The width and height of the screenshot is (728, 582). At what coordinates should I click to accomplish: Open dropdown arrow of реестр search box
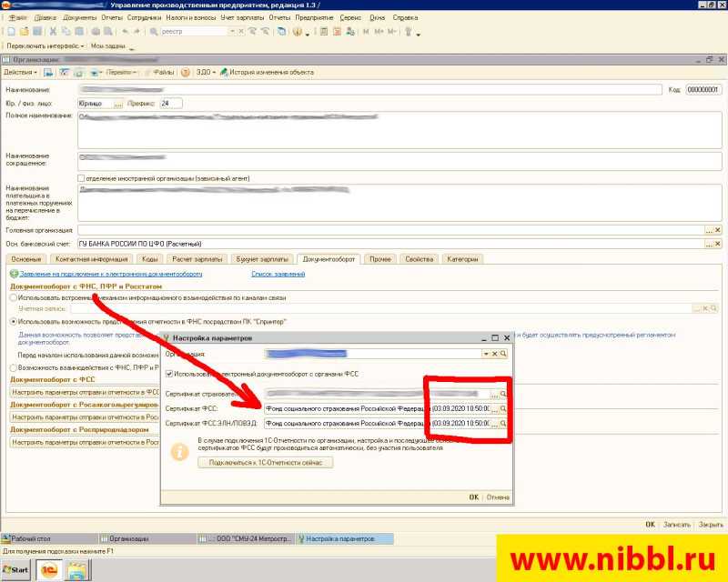[x=232, y=32]
